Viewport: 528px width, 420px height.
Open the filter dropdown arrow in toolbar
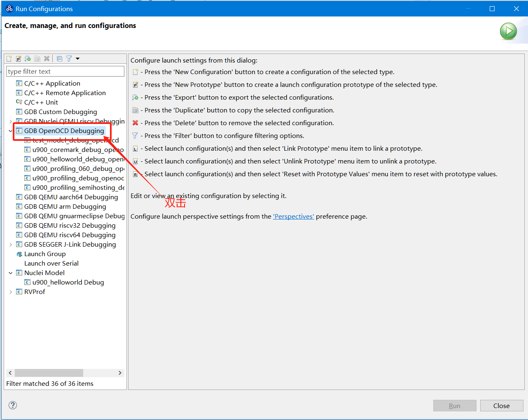pyautogui.click(x=77, y=58)
